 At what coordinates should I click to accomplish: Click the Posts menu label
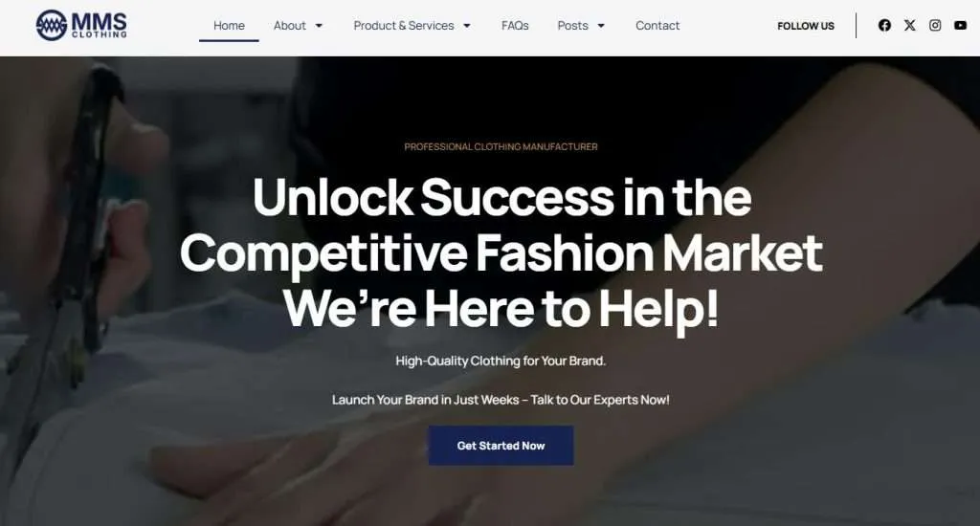click(572, 26)
